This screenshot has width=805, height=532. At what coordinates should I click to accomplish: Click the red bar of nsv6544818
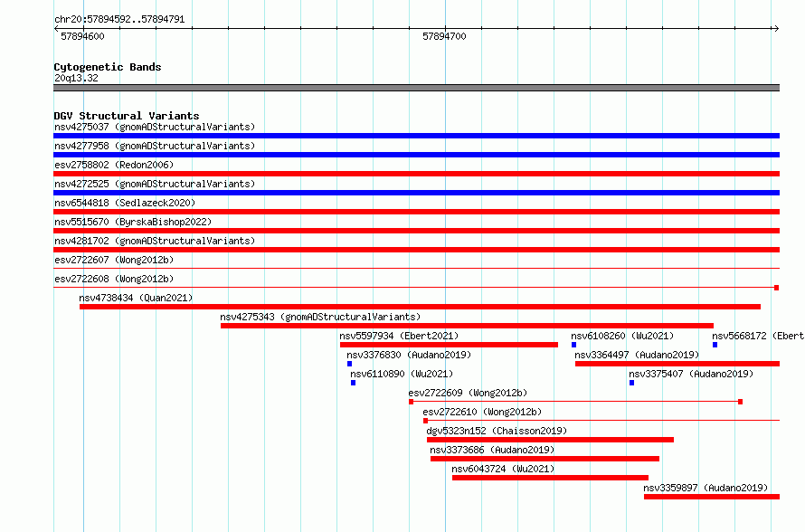(x=416, y=212)
